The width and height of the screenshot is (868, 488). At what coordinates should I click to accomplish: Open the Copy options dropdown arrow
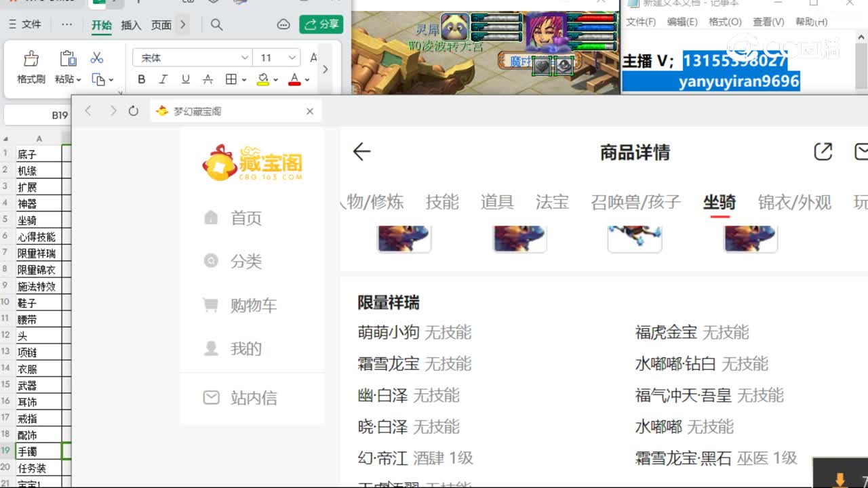click(111, 80)
